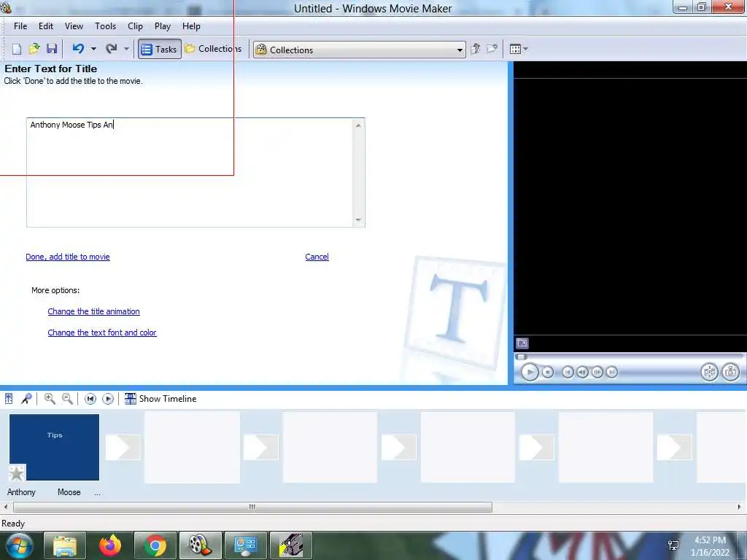This screenshot has width=747, height=560.
Task: Open the Edit menu
Action: point(46,26)
